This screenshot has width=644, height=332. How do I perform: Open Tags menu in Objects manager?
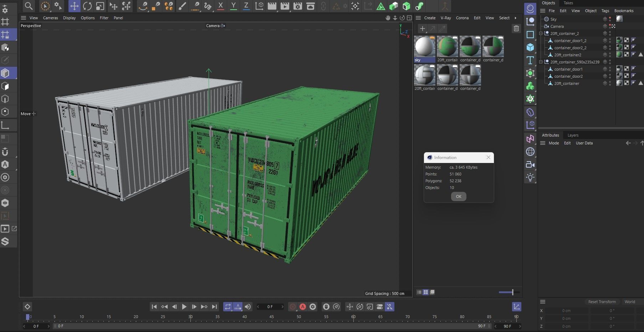[x=605, y=11]
